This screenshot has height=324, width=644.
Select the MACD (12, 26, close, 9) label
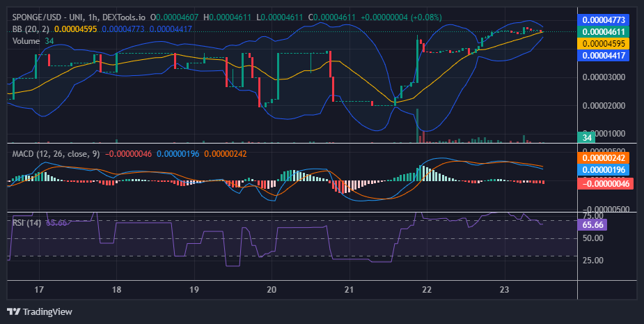tap(56, 154)
